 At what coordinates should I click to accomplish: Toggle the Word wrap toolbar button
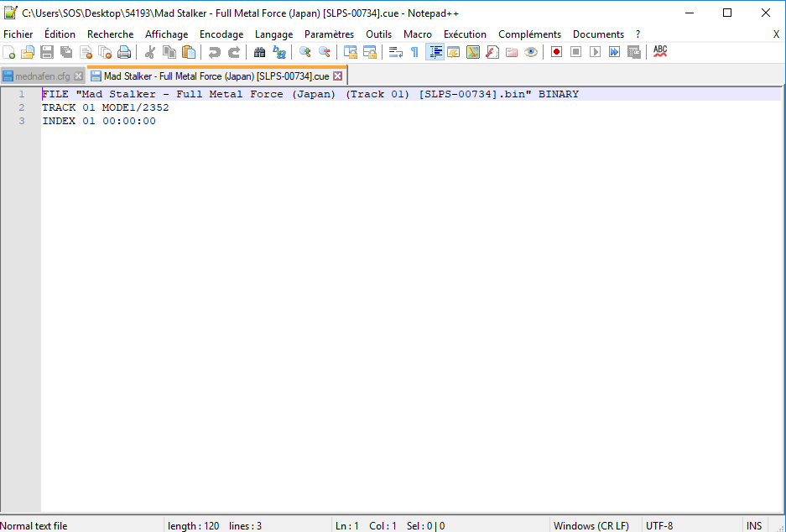[395, 52]
